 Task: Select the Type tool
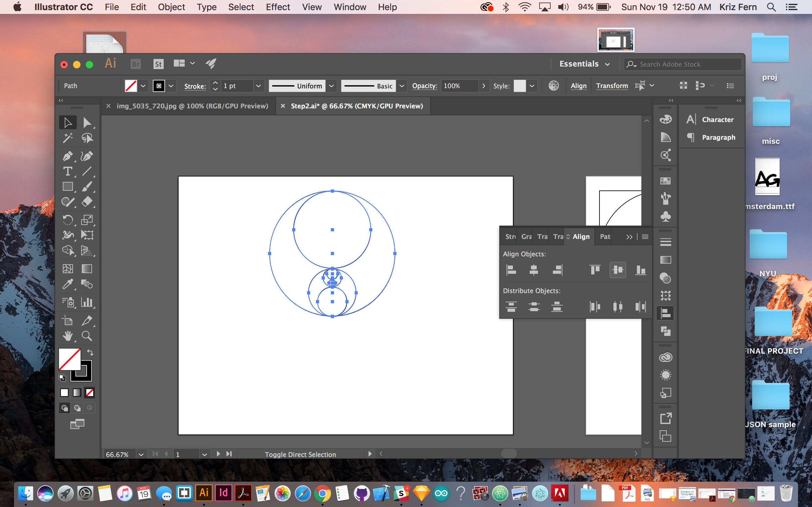[x=68, y=171]
